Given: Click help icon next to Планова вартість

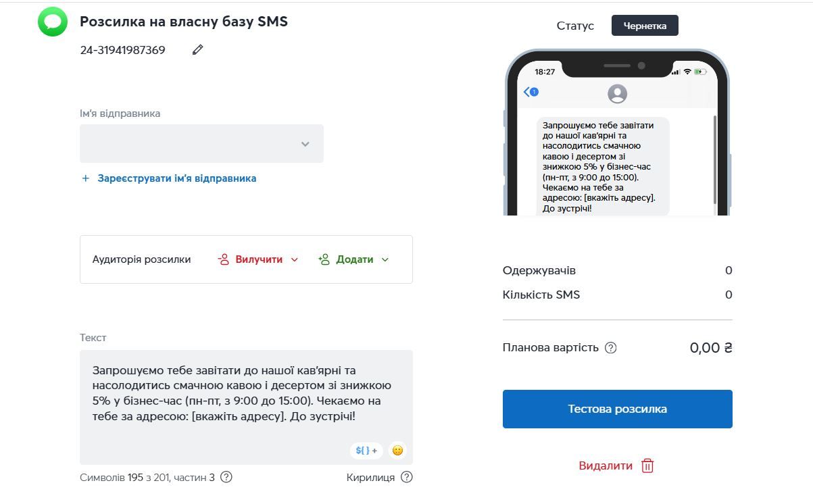Looking at the screenshot, I should (x=611, y=348).
